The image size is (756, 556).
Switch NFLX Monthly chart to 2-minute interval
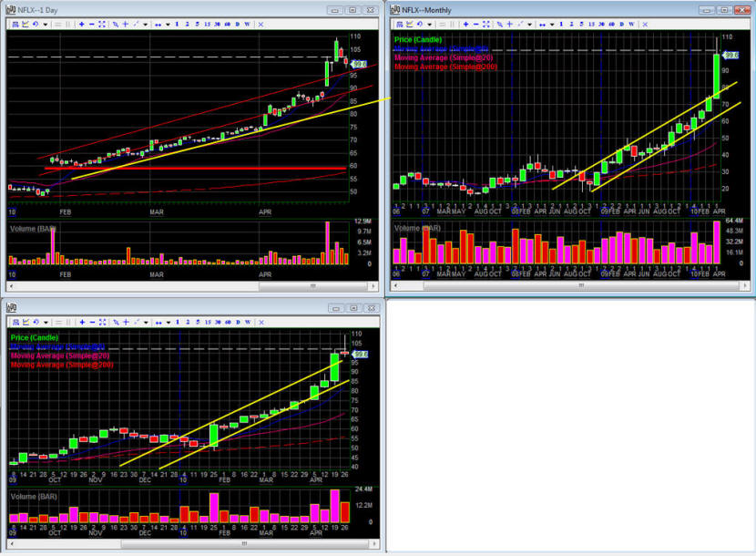[x=571, y=24]
